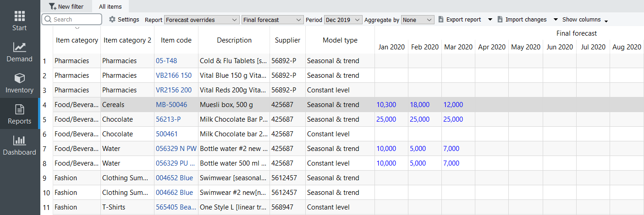Open the Start section in sidebar

pyautogui.click(x=19, y=21)
